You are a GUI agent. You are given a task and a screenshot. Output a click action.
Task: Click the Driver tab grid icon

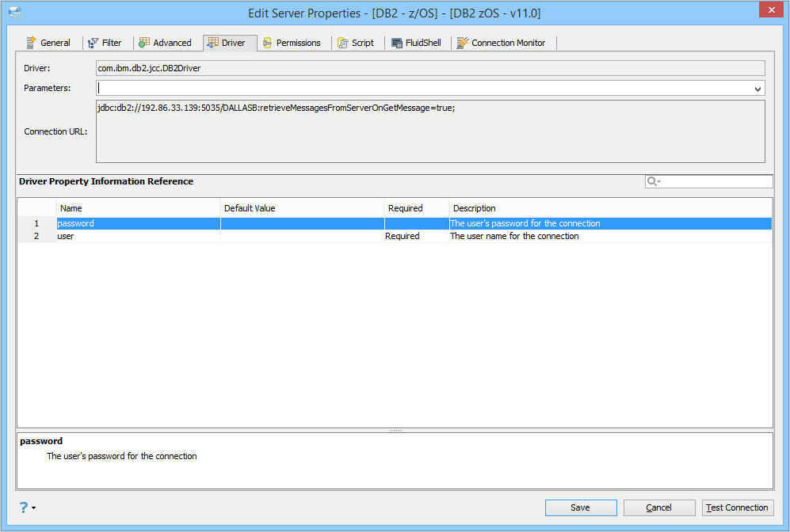[213, 43]
